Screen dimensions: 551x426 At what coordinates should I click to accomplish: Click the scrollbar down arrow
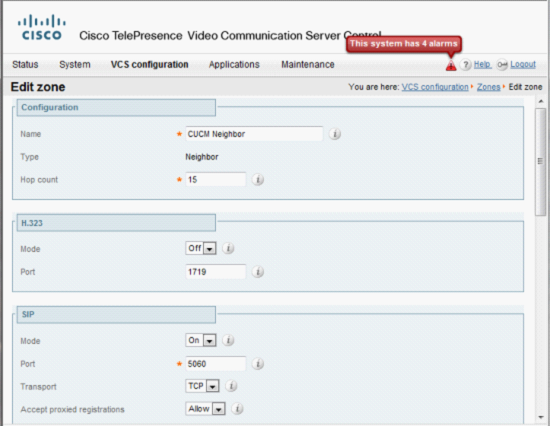pos(541,417)
